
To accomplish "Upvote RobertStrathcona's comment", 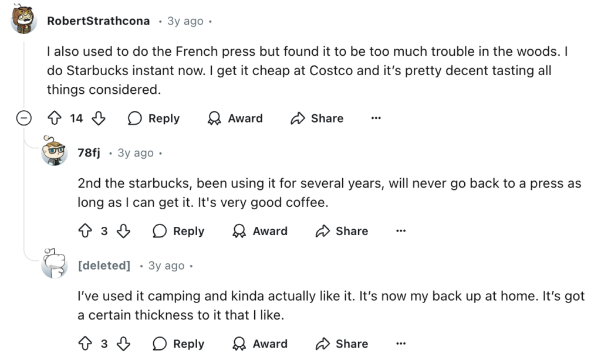I will coord(55,118).
